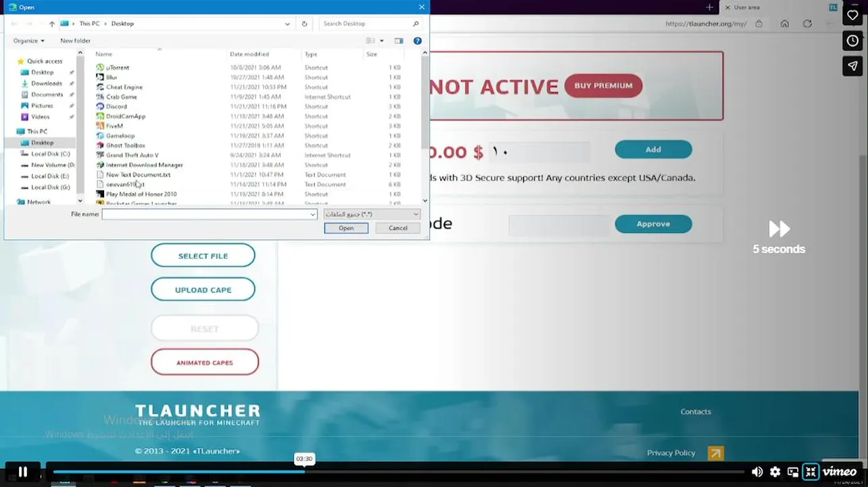Image resolution: width=868 pixels, height=487 pixels.
Task: Mute the Vimeo player volume
Action: 757,472
